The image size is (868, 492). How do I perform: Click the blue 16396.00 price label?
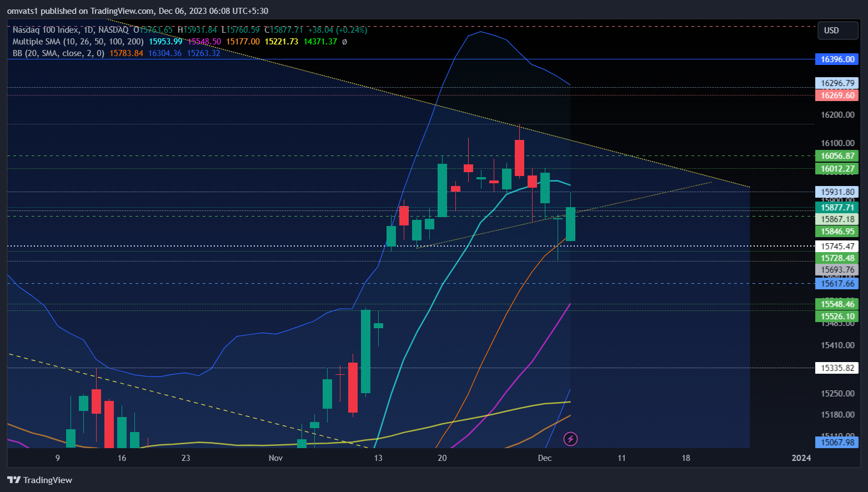837,59
